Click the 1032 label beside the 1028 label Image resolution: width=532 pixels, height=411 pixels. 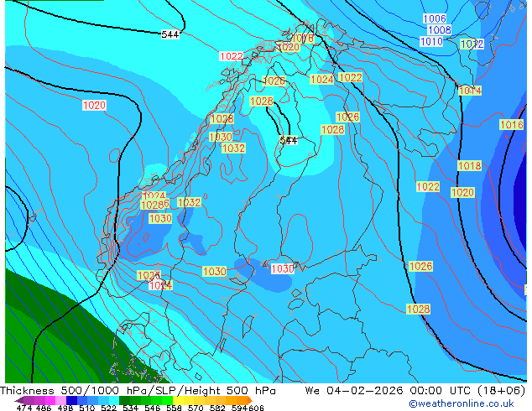click(x=190, y=202)
